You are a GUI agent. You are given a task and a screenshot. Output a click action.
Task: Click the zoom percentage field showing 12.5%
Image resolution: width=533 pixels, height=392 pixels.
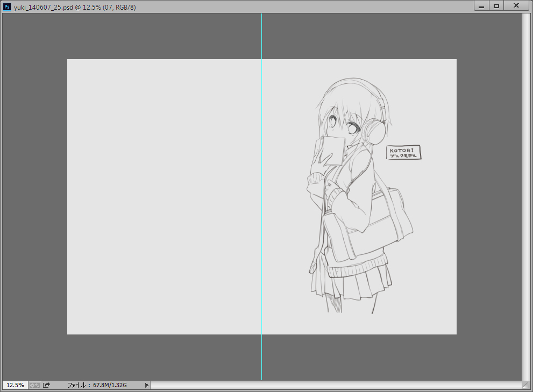tap(15, 385)
